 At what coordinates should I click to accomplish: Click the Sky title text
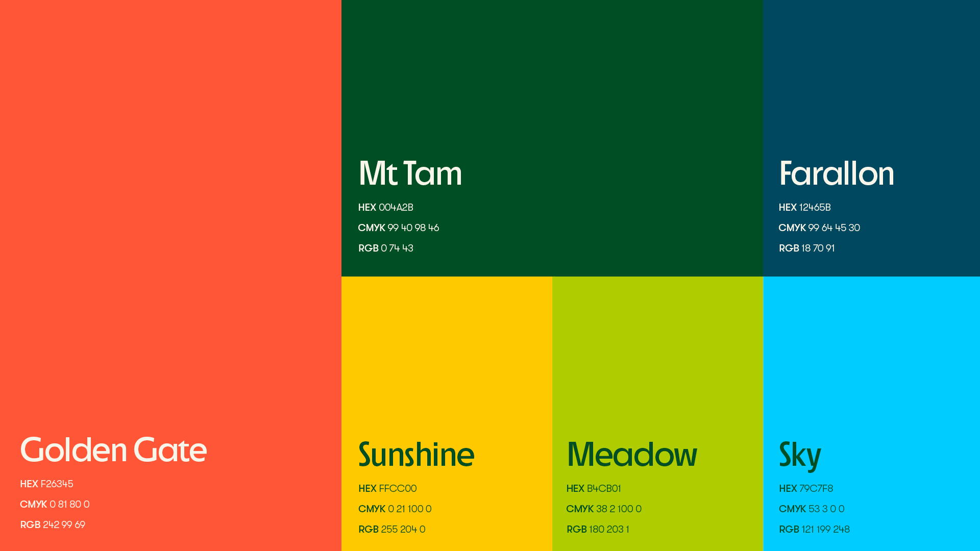799,455
